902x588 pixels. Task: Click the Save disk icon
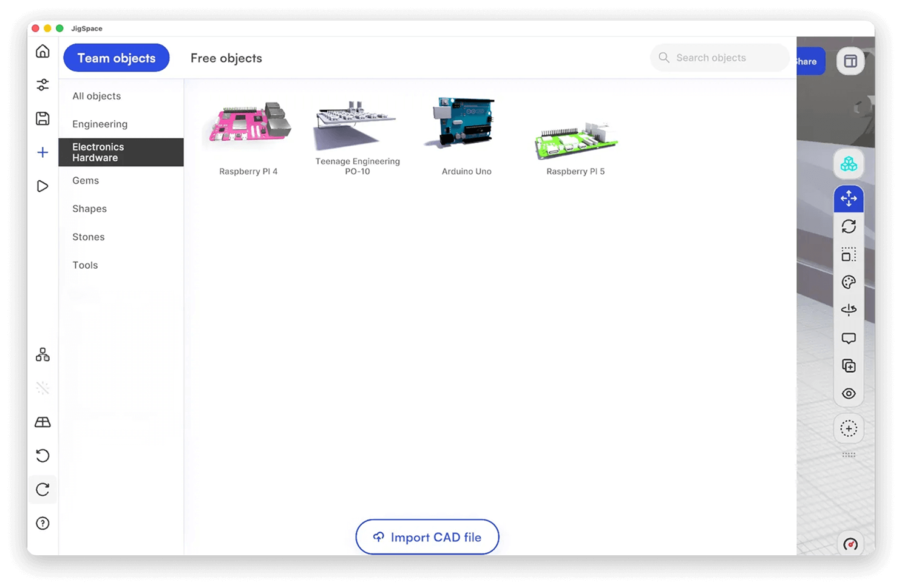(x=42, y=118)
